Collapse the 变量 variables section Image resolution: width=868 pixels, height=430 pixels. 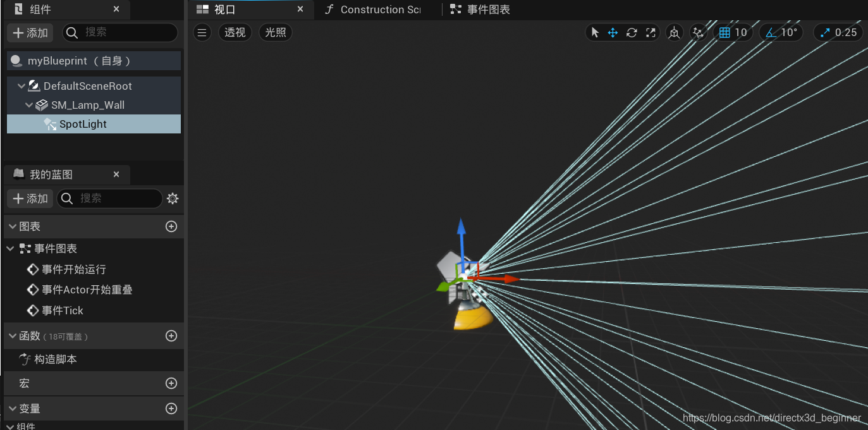(x=11, y=408)
